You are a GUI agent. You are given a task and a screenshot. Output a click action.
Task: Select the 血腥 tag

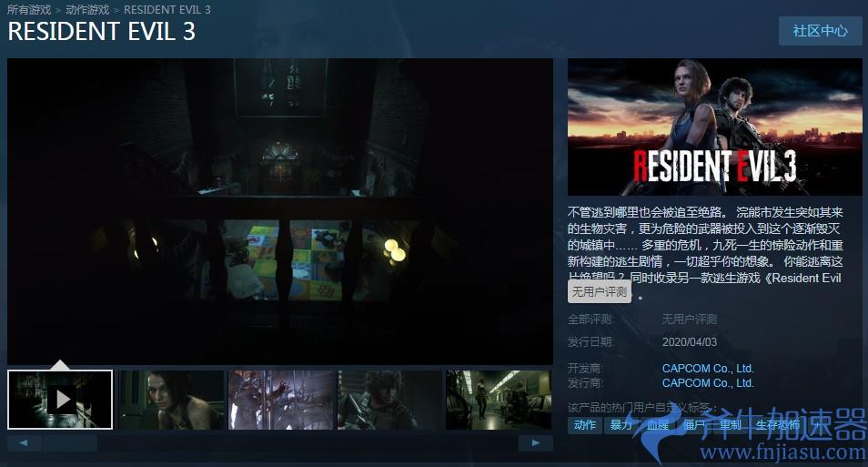pyautogui.click(x=657, y=425)
